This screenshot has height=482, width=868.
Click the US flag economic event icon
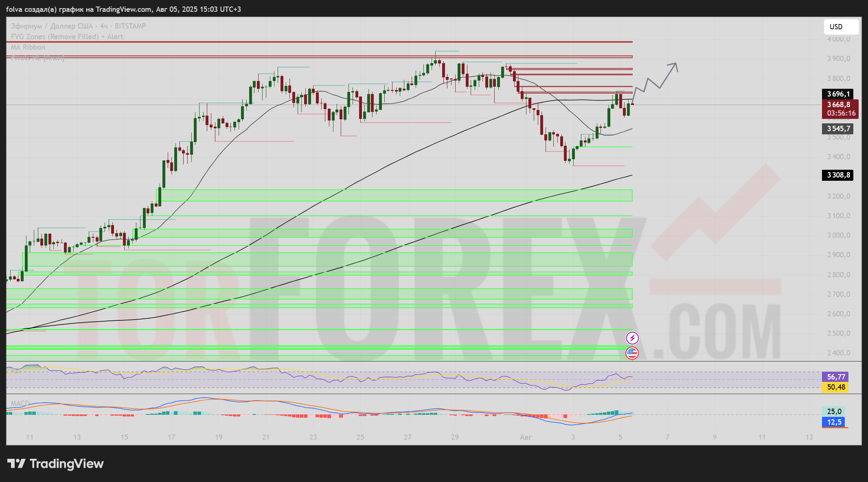coord(632,353)
